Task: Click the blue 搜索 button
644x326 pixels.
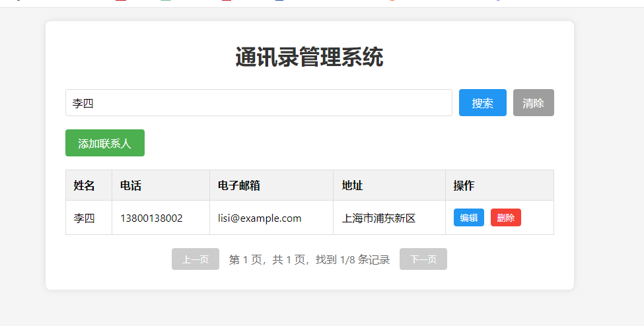Action: [483, 103]
